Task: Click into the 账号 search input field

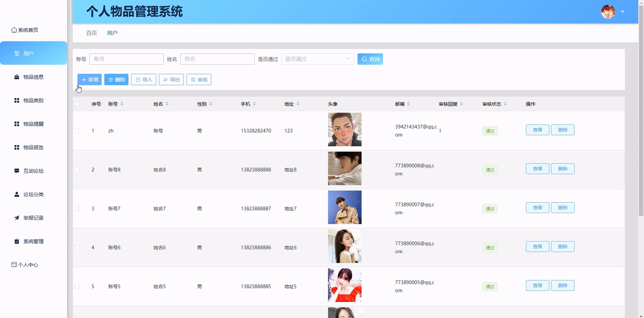Action: (126, 59)
